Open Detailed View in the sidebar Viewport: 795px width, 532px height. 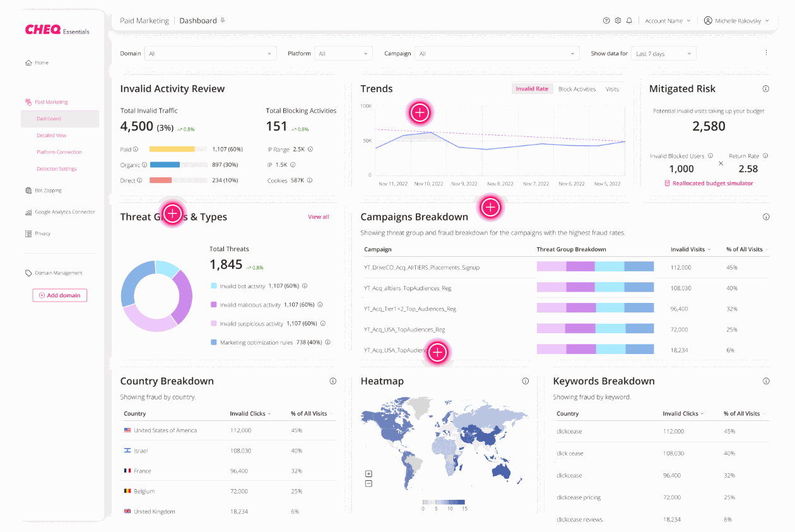pos(51,135)
